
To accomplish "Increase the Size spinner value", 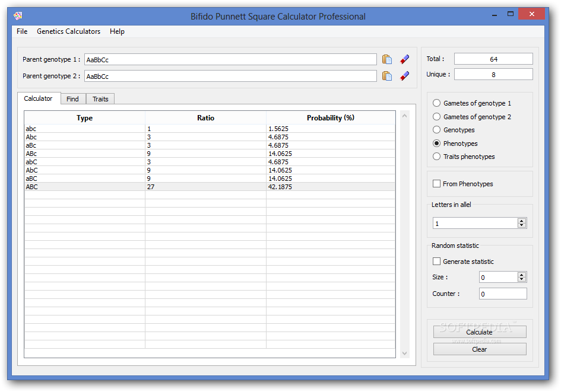I will [522, 275].
